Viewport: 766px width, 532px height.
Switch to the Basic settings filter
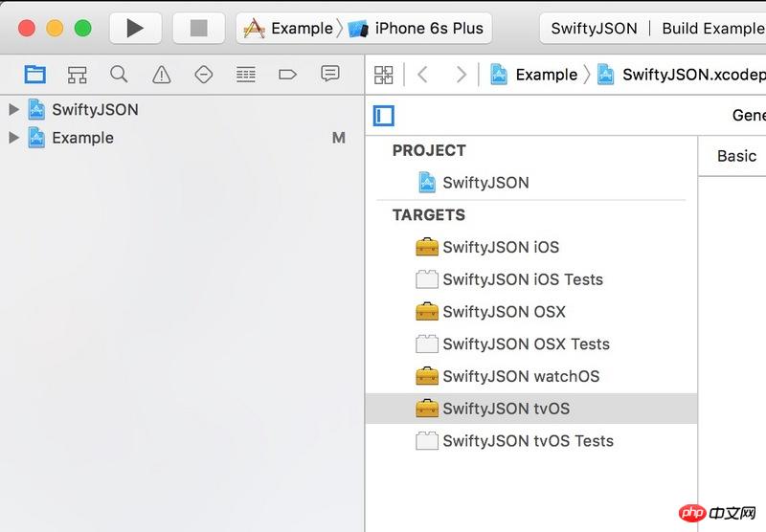[736, 156]
